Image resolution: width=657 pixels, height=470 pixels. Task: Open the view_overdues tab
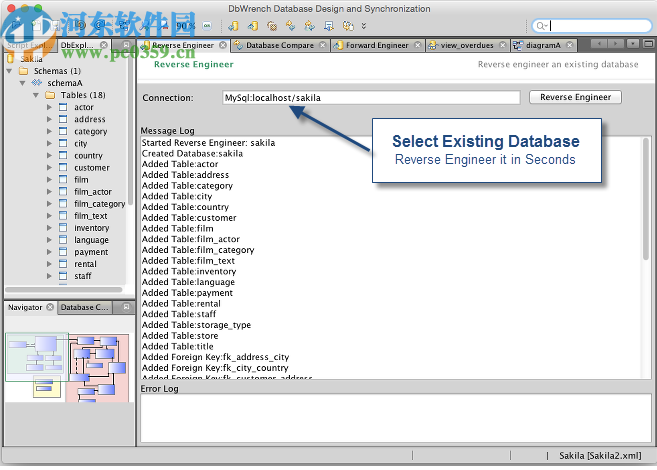tap(467, 45)
